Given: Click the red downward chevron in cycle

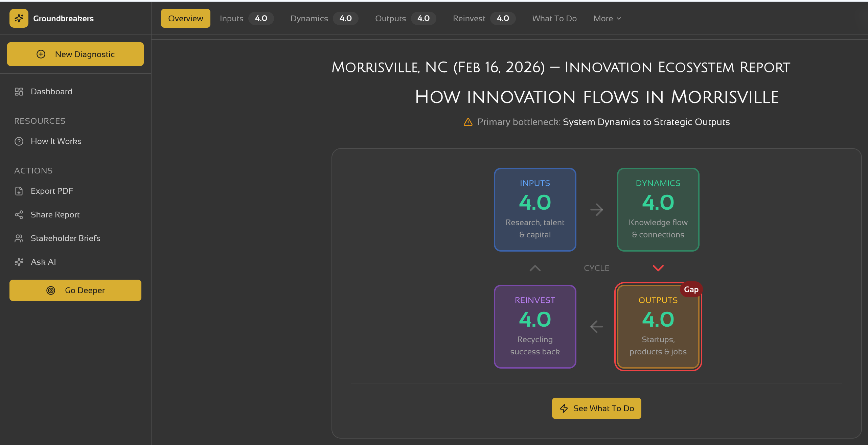Looking at the screenshot, I should coord(658,268).
